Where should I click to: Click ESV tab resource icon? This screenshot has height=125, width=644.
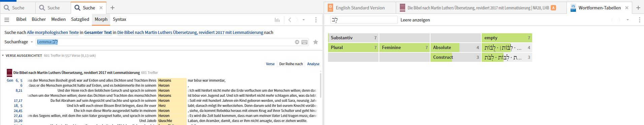[x=330, y=8]
